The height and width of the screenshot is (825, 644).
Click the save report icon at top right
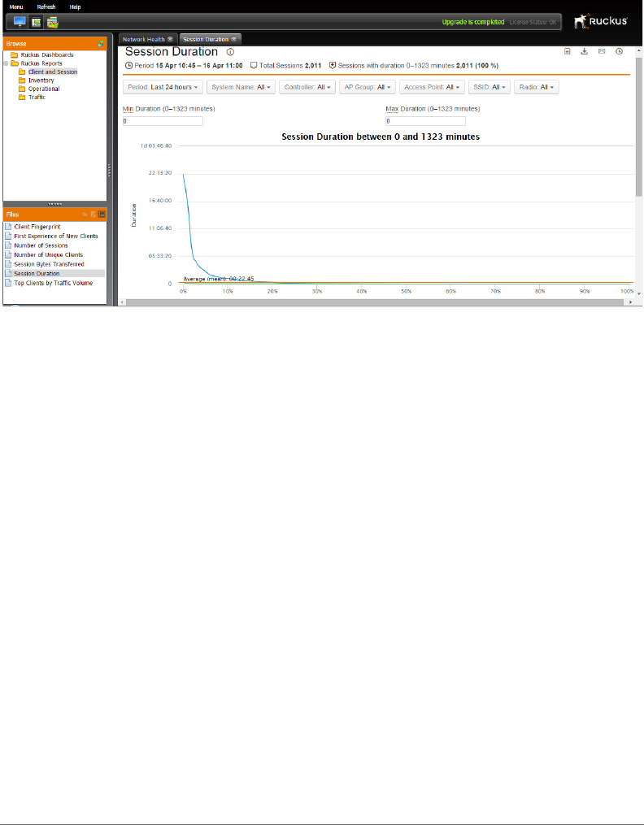(x=568, y=51)
